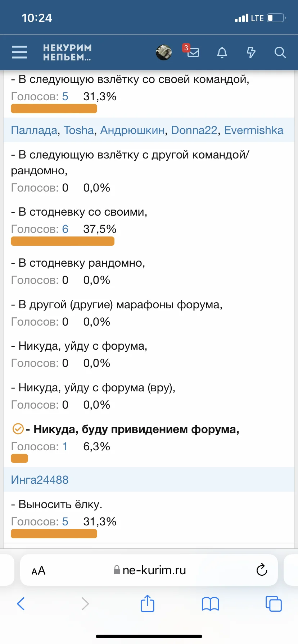Screen dimensions: 298x644
Task: Tap the orange checkmark next to your vote
Action: [17, 429]
